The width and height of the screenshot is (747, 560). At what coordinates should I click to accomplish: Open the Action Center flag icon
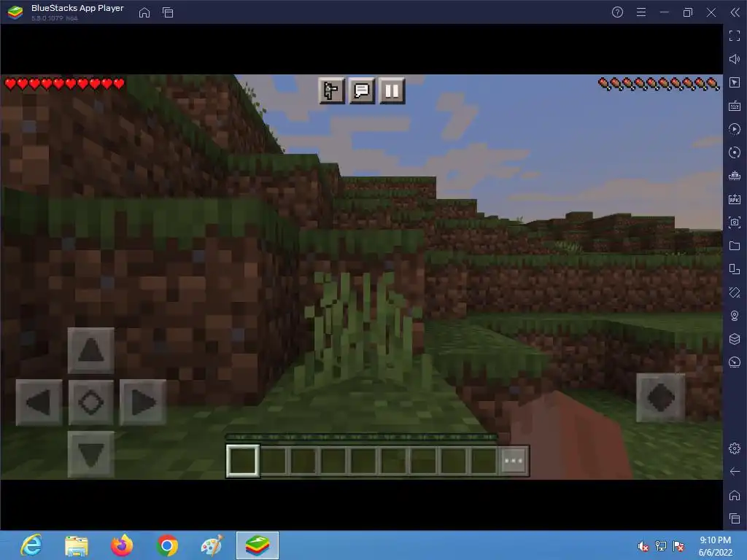pos(678,546)
